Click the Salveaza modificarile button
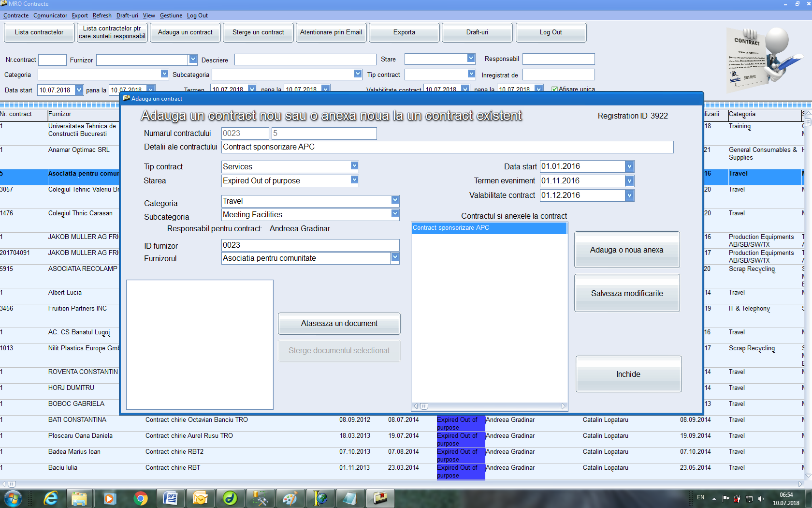812x508 pixels. (627, 293)
